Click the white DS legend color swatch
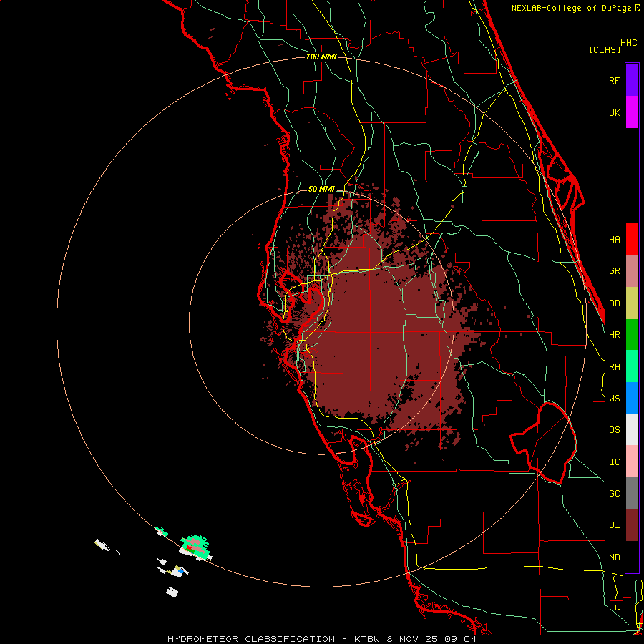The width and height of the screenshot is (644, 644). pyautogui.click(x=632, y=429)
